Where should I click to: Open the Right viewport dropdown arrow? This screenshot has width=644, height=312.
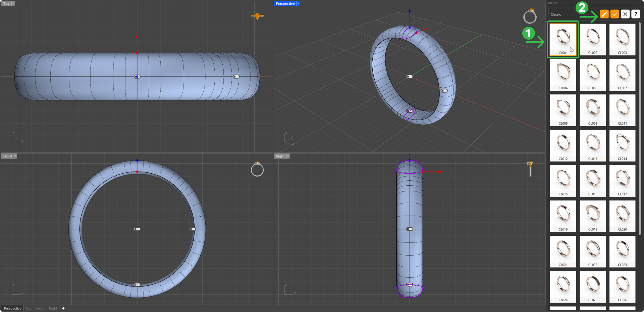pos(288,156)
